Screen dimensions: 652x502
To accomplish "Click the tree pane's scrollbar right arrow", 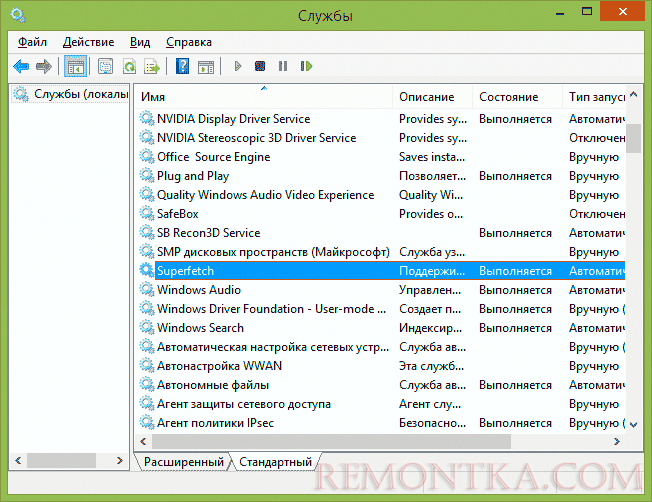I will click(120, 460).
